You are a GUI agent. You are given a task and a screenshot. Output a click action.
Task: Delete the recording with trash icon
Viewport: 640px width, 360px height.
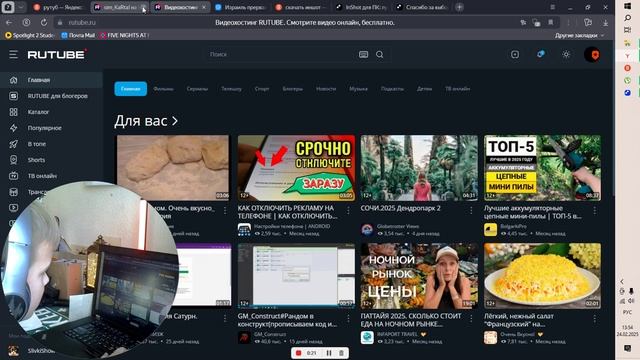click(x=341, y=353)
